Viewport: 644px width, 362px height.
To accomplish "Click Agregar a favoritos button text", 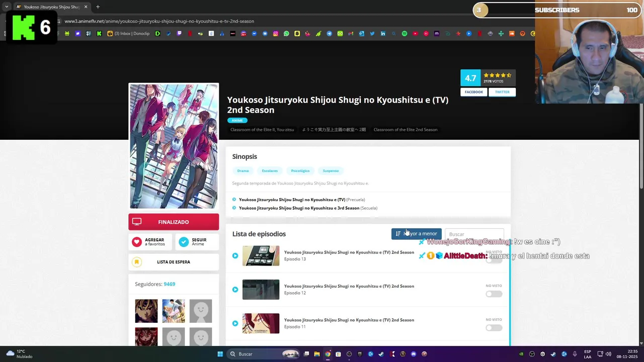I will (x=155, y=242).
